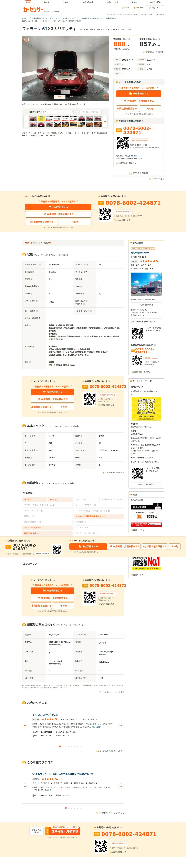Image resolution: width=186 pixels, height=868 pixels.
Task: Open the 保険/ローン/他 tab
Action: click(x=112, y=2)
